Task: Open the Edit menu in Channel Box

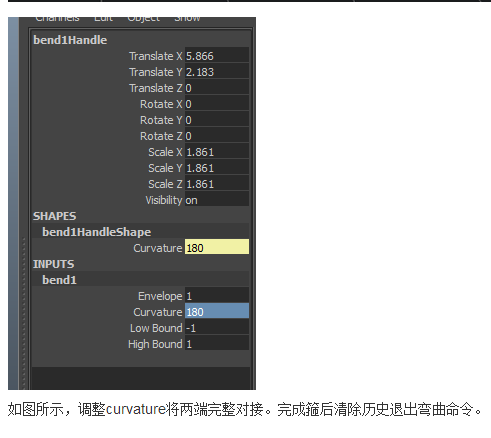Action: [x=103, y=19]
